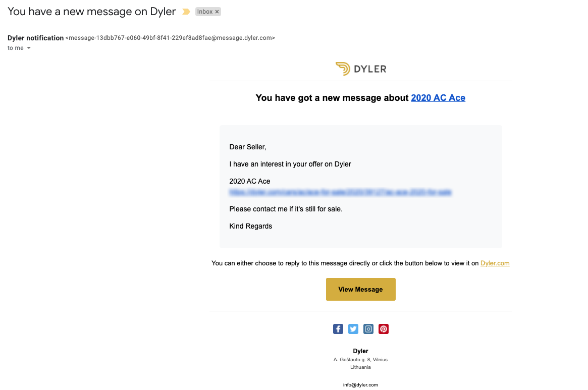Click the blurred listing URL link
This screenshot has height=390, width=588.
pyautogui.click(x=340, y=192)
